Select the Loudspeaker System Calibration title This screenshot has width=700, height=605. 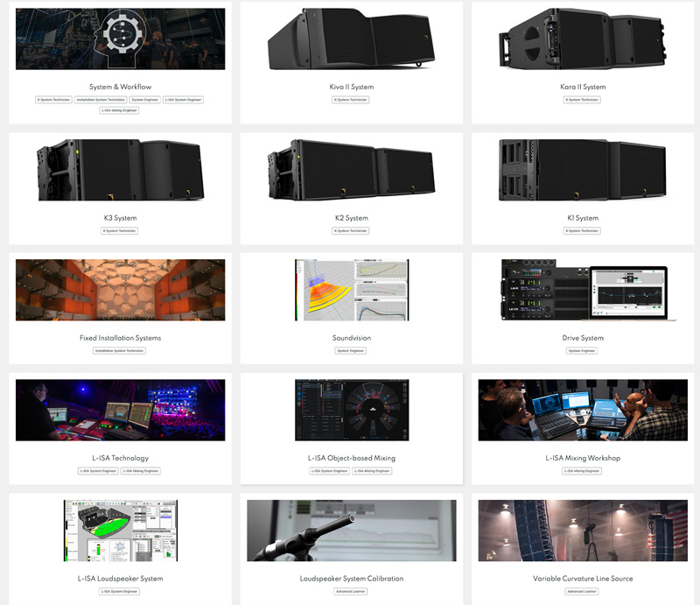coord(352,579)
